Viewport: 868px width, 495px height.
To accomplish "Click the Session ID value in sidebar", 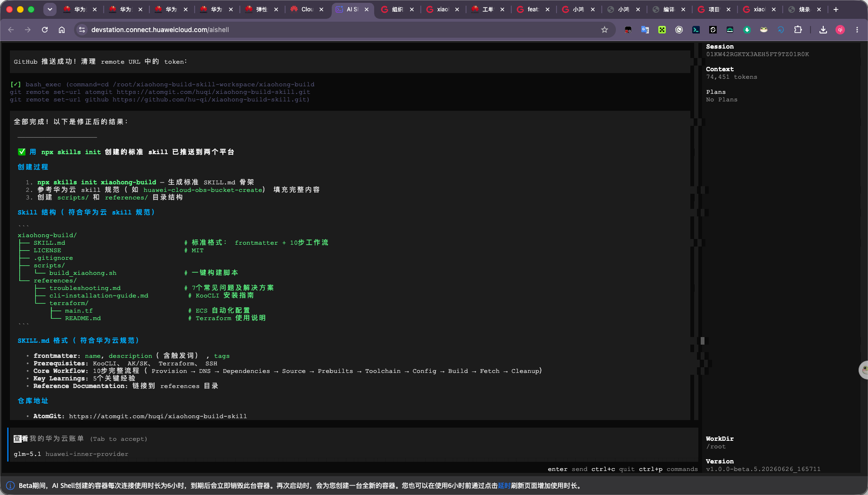I will 757,54.
